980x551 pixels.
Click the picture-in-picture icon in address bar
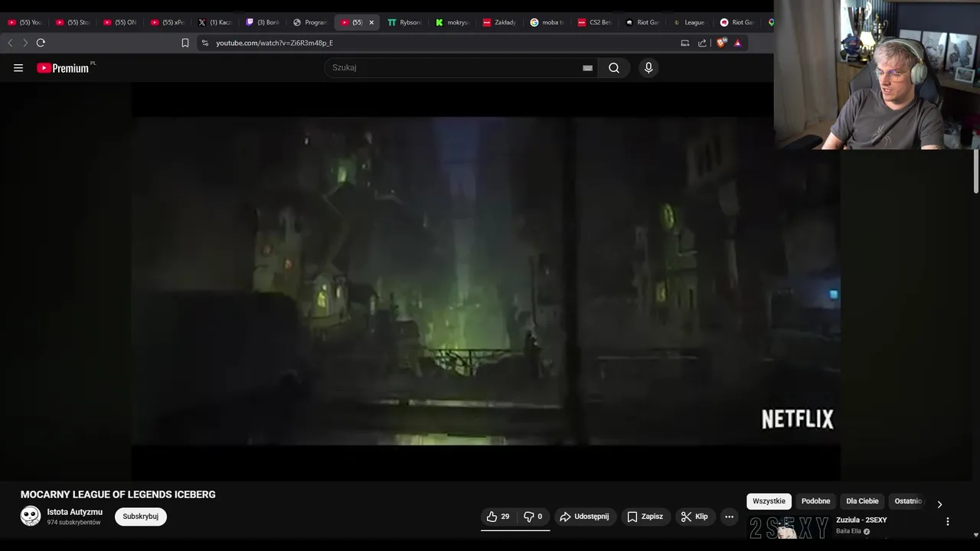click(685, 43)
